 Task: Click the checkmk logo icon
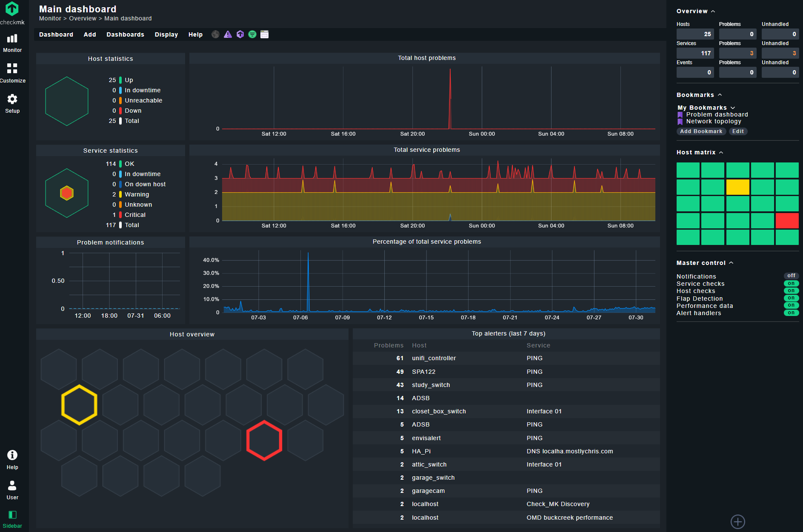pos(12,9)
